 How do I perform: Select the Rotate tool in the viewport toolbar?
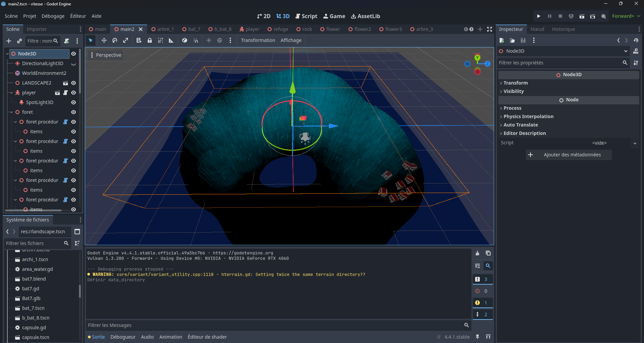coord(114,40)
